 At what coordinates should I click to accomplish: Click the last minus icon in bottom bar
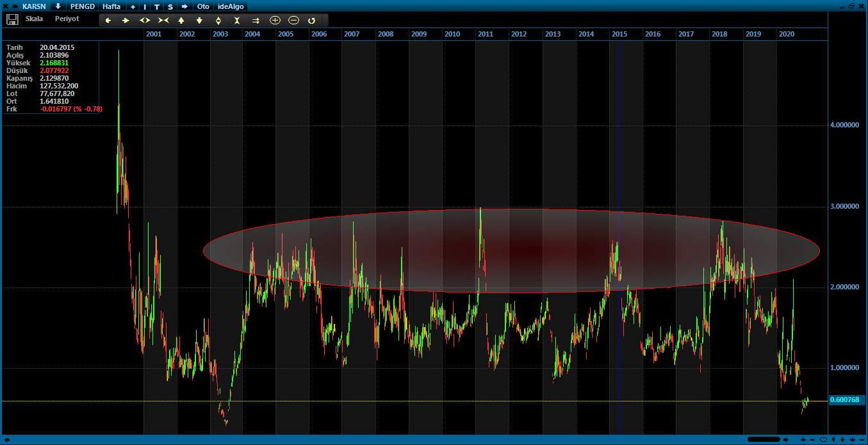(862, 440)
